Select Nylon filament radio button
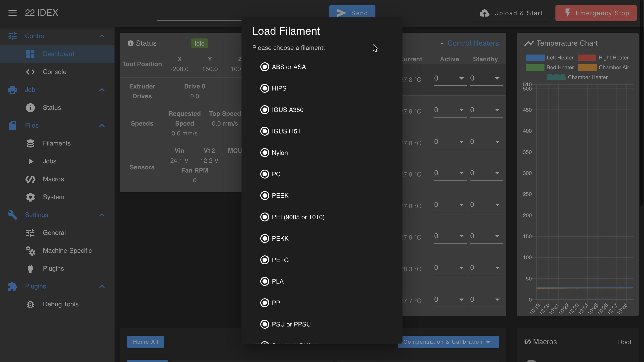 265,153
